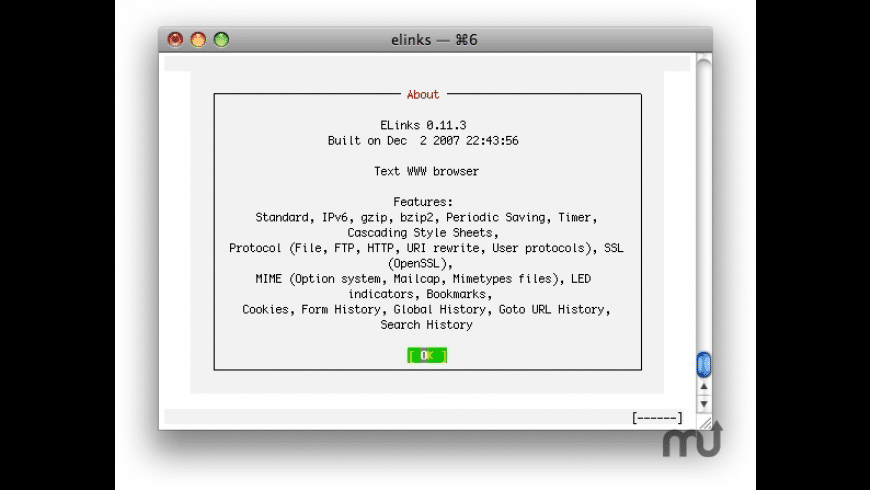The width and height of the screenshot is (870, 490).
Task: Click the 'indicators, Bookmarks,' line
Action: 420,294
